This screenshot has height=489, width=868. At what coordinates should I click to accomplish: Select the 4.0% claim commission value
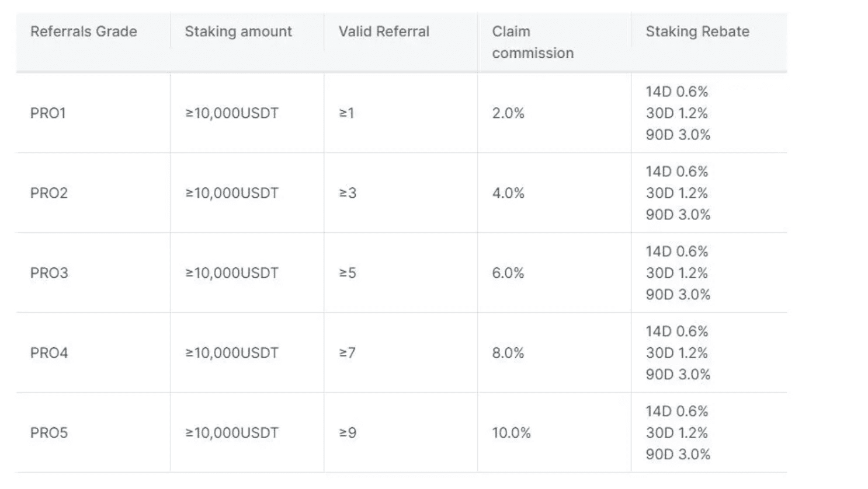[508, 193]
